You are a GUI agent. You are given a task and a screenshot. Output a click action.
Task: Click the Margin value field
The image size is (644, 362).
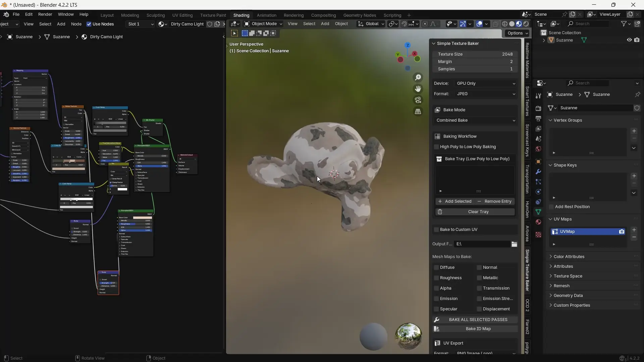(475, 62)
